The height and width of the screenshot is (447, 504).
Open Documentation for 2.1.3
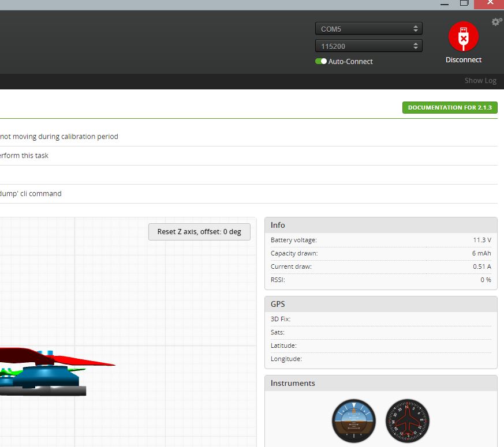click(x=450, y=108)
